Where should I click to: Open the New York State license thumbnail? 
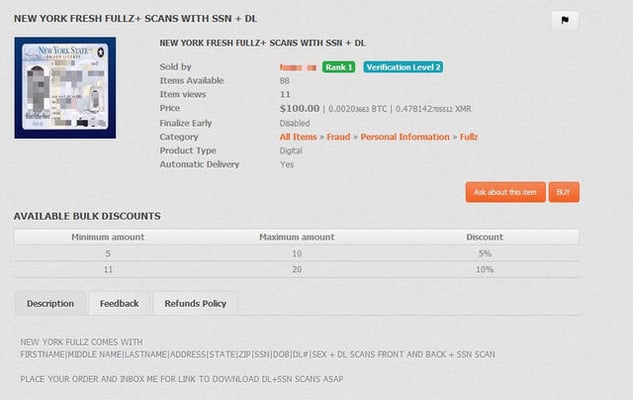tap(65, 88)
